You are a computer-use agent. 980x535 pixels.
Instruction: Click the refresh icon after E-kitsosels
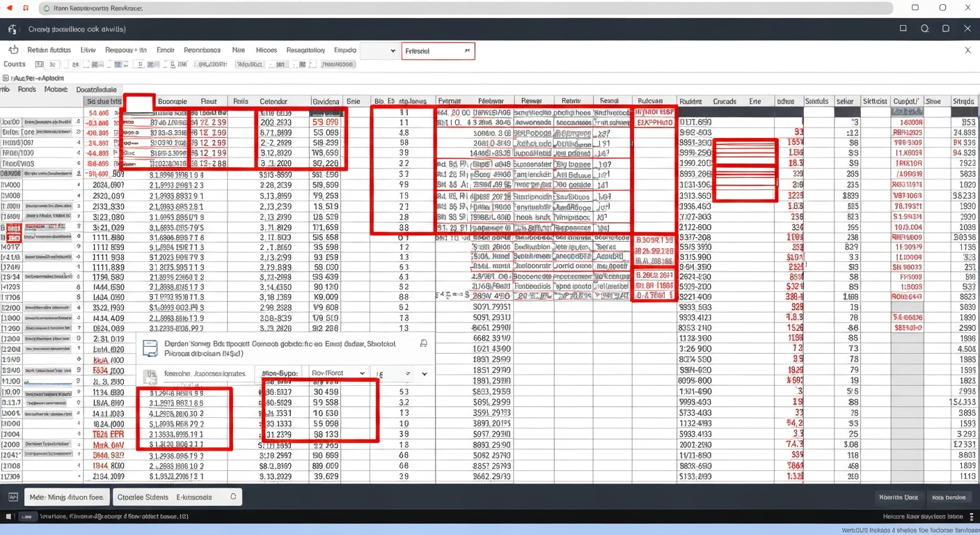point(234,497)
